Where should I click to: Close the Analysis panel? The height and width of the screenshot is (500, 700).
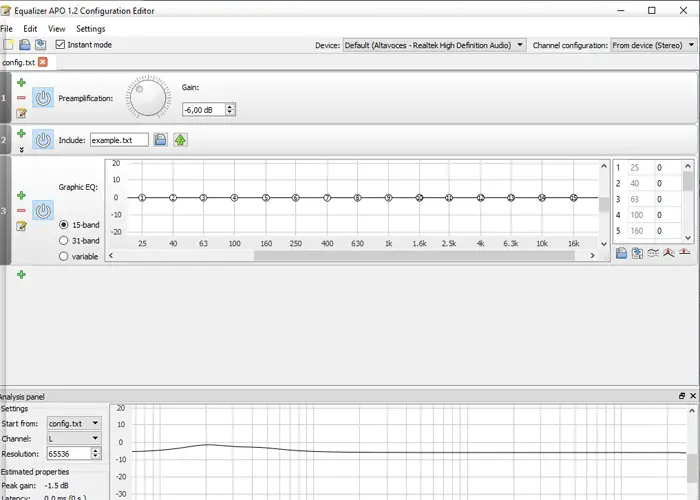pyautogui.click(x=693, y=396)
